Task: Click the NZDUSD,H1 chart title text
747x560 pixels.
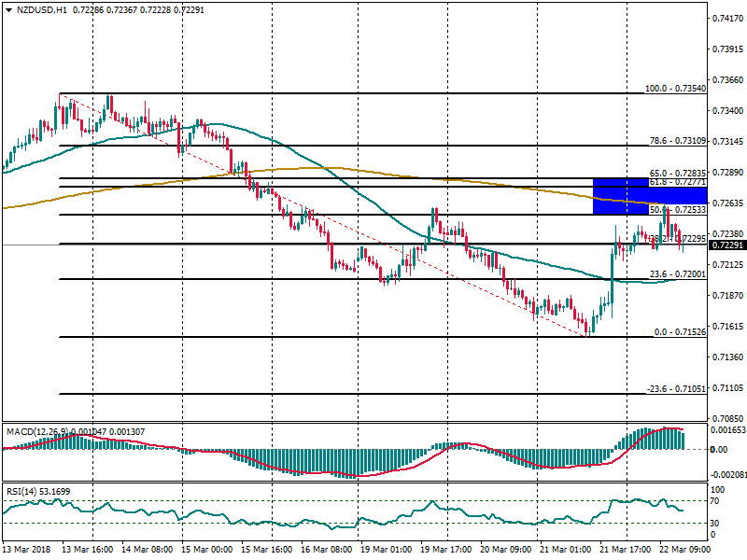Action: click(x=35, y=10)
